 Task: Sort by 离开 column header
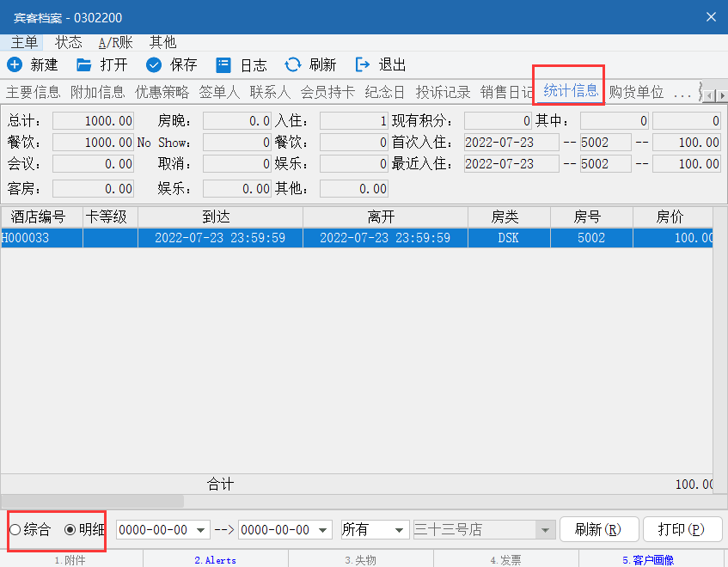[385, 216]
